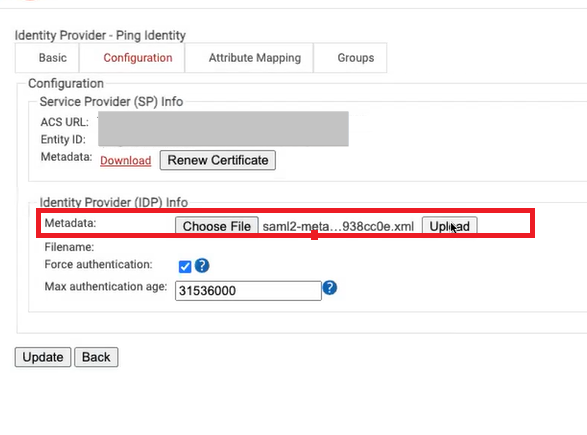Click the saml2-meta...938cc0e.xml file name
The height and width of the screenshot is (435, 587).
(338, 226)
